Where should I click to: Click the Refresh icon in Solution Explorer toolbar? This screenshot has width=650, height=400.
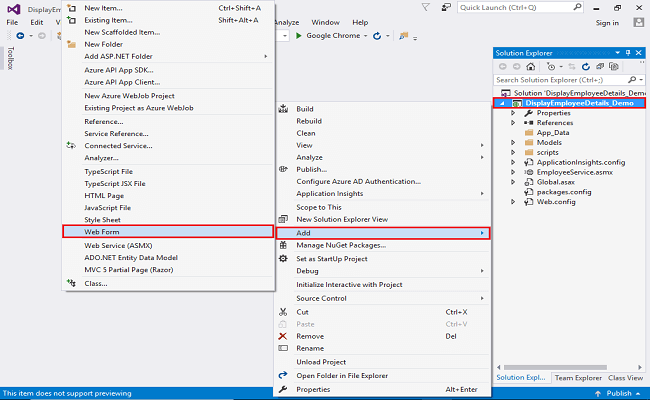click(x=586, y=66)
